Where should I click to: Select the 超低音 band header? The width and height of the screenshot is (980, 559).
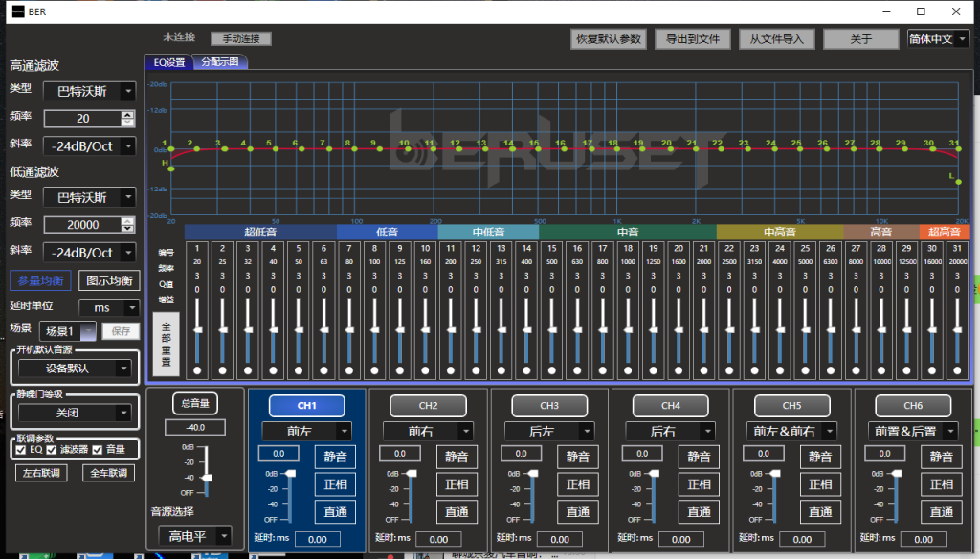(x=260, y=232)
